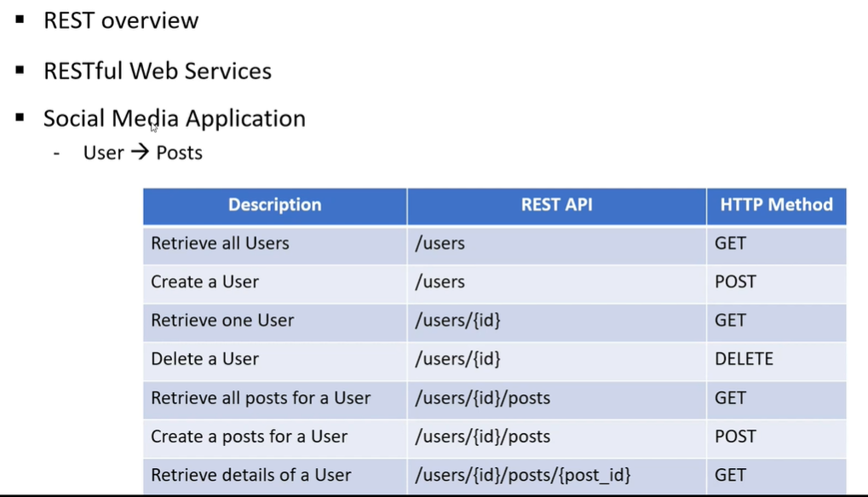Click the 'REST overview' bullet text
This screenshot has width=868, height=497.
coord(121,20)
